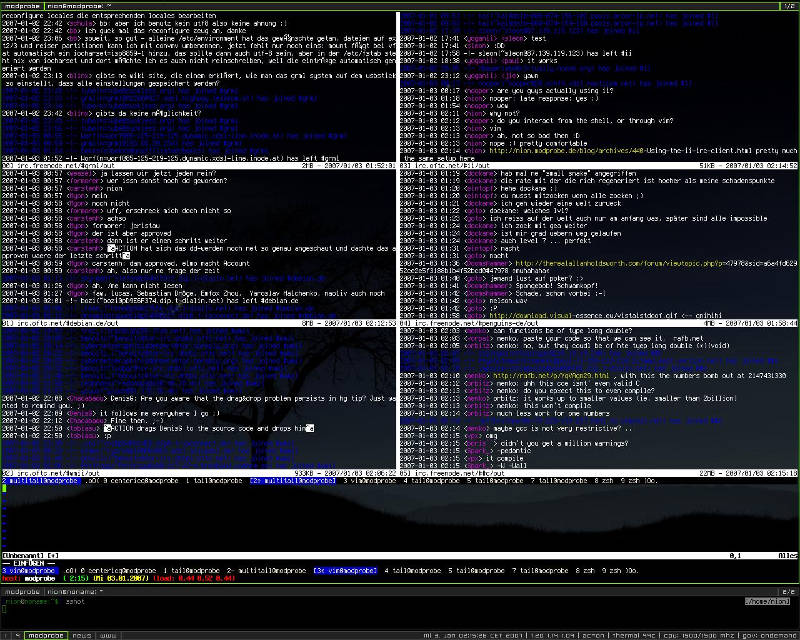Select '7 tail@modprobe' in the list under the multitail panes

click(x=559, y=481)
